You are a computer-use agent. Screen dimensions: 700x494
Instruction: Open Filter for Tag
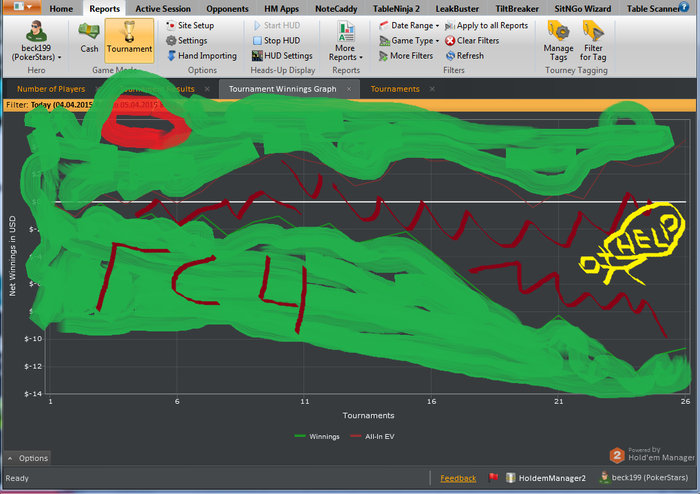[x=593, y=41]
